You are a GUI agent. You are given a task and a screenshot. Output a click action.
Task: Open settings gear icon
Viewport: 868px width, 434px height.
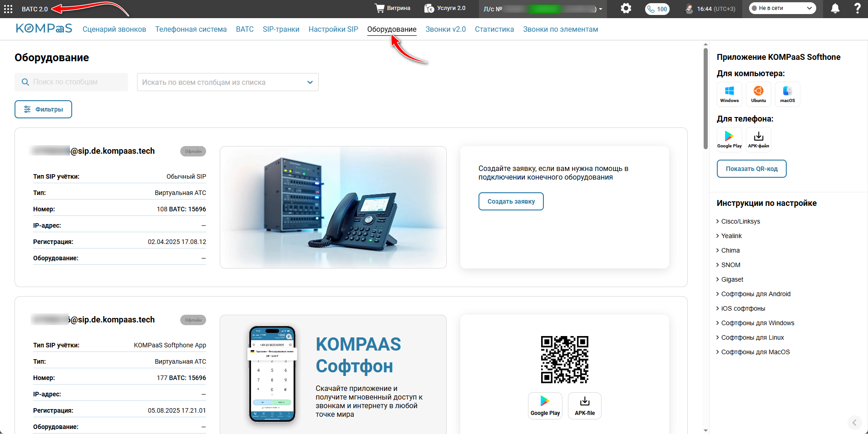(x=626, y=8)
